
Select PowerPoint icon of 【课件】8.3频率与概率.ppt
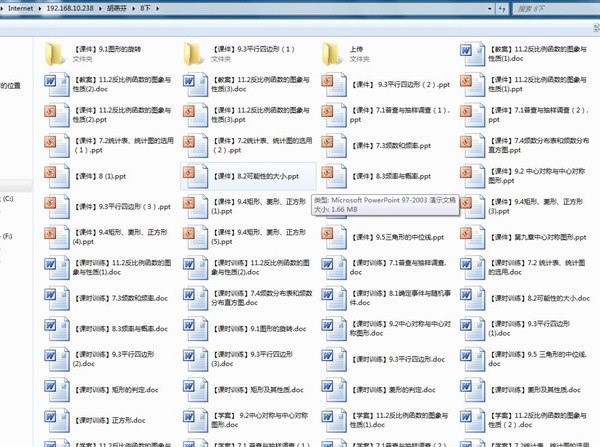tap(334, 176)
